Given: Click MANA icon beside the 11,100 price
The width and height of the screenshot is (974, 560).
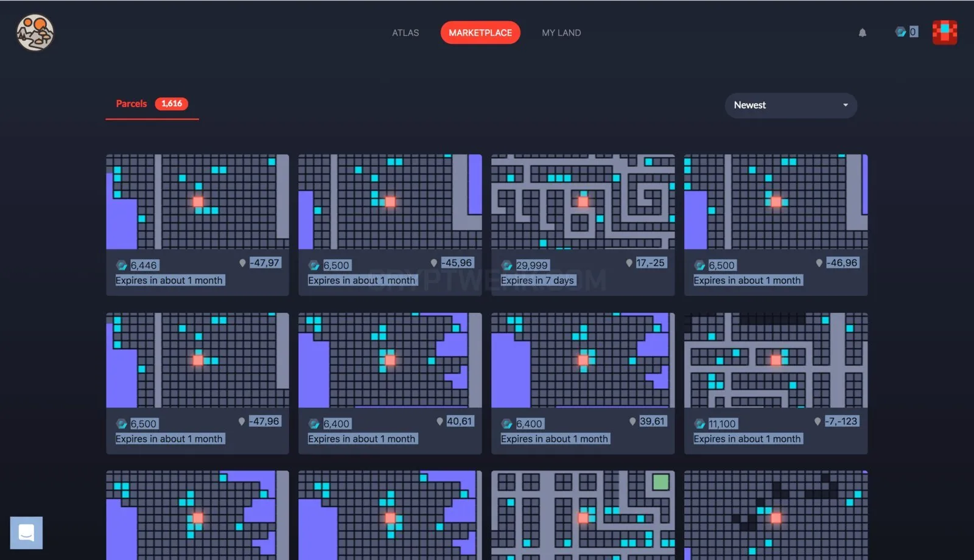Looking at the screenshot, I should [x=700, y=424].
